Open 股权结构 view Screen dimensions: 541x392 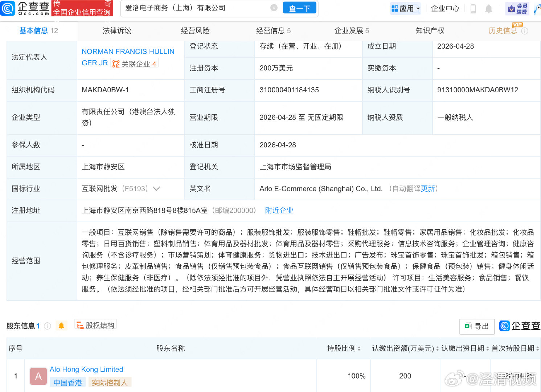coord(95,325)
